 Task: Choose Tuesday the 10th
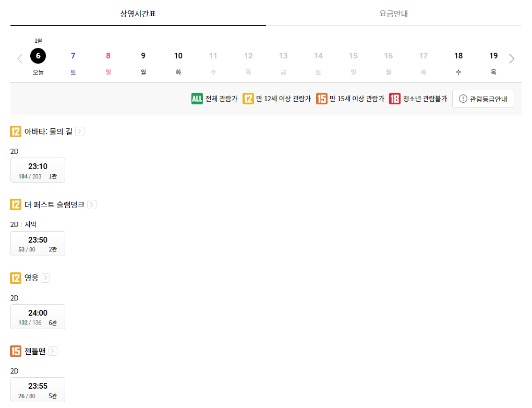tap(178, 63)
